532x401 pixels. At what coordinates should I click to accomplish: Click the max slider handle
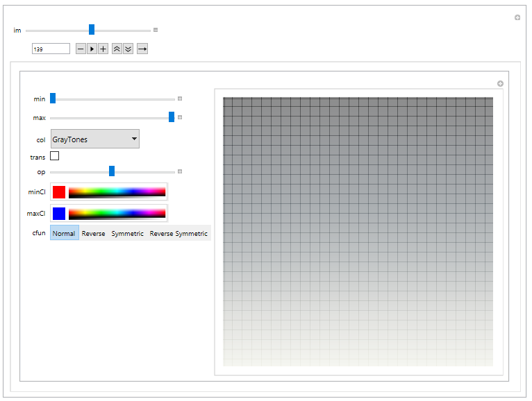click(172, 117)
